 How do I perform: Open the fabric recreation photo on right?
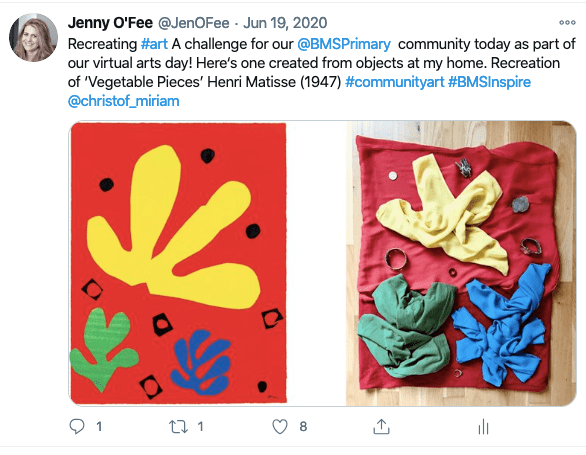pyautogui.click(x=460, y=263)
